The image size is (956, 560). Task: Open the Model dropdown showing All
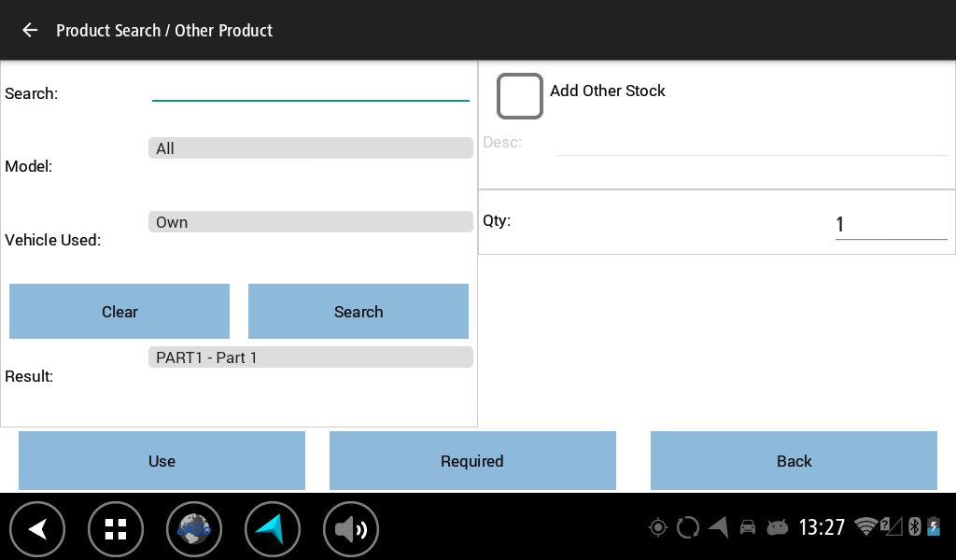[310, 148]
